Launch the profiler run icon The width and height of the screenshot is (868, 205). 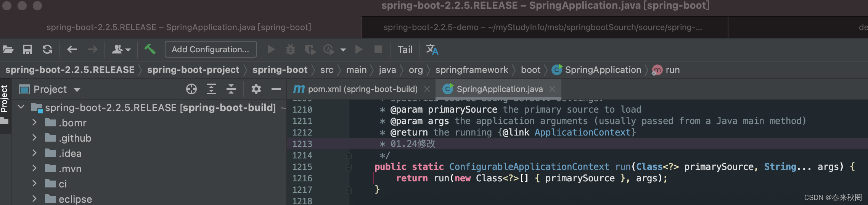(329, 50)
